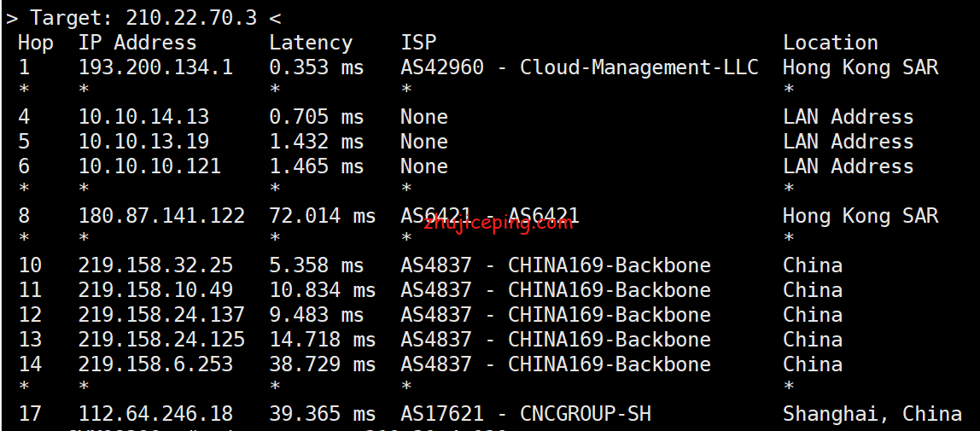Select the 10.10.14.13 LAN address
Image resolution: width=980 pixels, height=431 pixels.
143,117
